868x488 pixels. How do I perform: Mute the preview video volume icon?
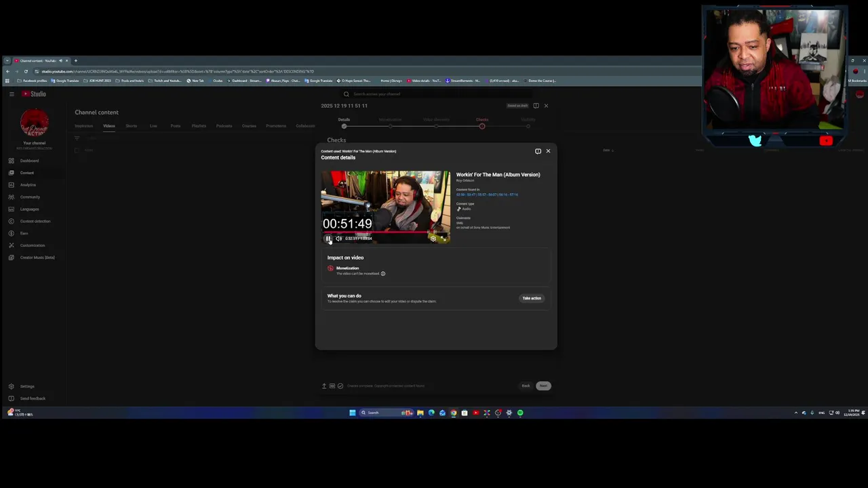(339, 239)
